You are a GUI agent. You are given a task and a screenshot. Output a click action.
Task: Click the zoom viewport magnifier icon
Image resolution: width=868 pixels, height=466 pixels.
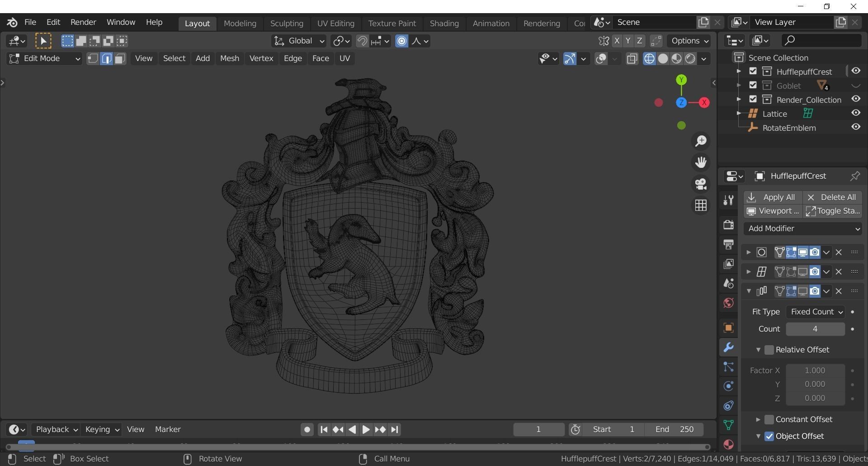click(x=701, y=141)
